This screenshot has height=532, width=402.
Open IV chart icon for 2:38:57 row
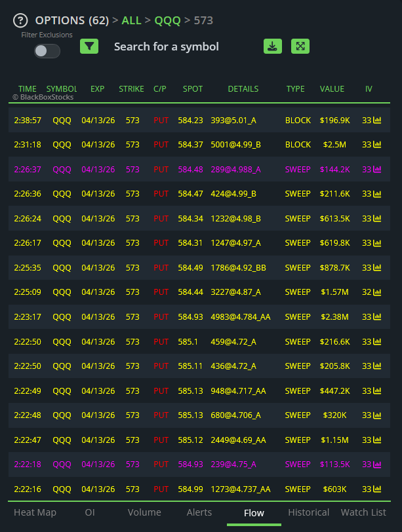pos(377,120)
